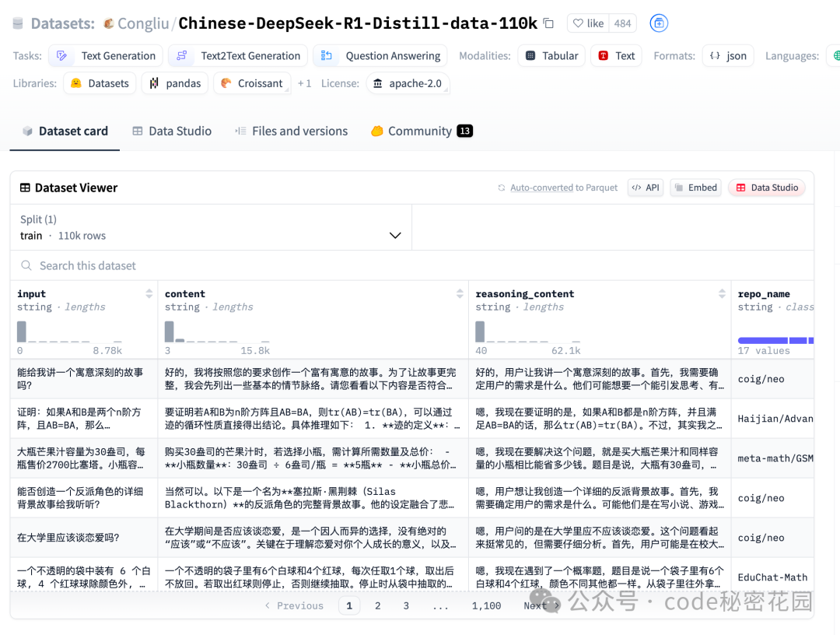Image resolution: width=840 pixels, height=635 pixels.
Task: Open the red Data Studio button
Action: pos(767,188)
